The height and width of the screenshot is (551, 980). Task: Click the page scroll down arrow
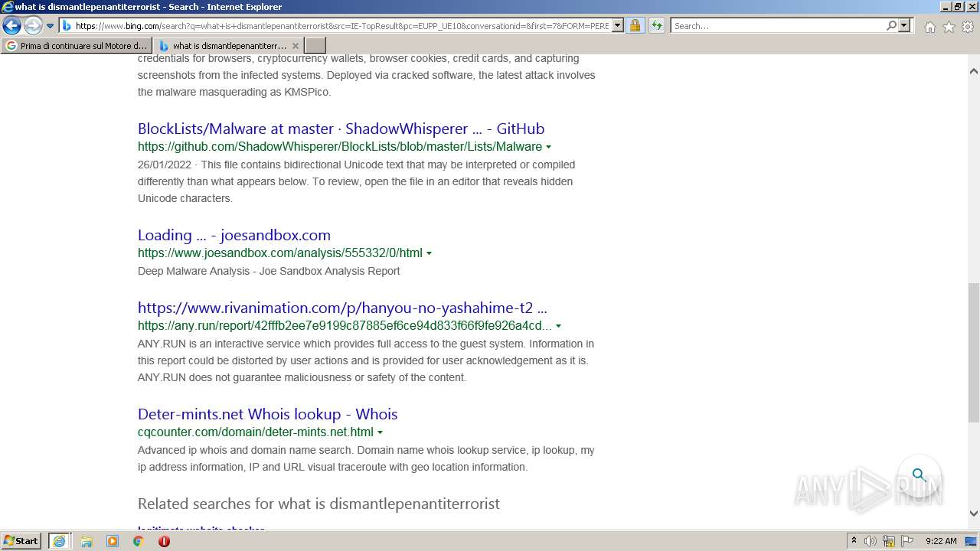(x=974, y=514)
